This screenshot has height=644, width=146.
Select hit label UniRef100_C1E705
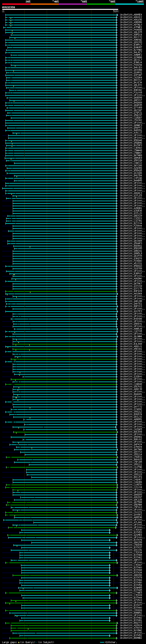point(131,331)
